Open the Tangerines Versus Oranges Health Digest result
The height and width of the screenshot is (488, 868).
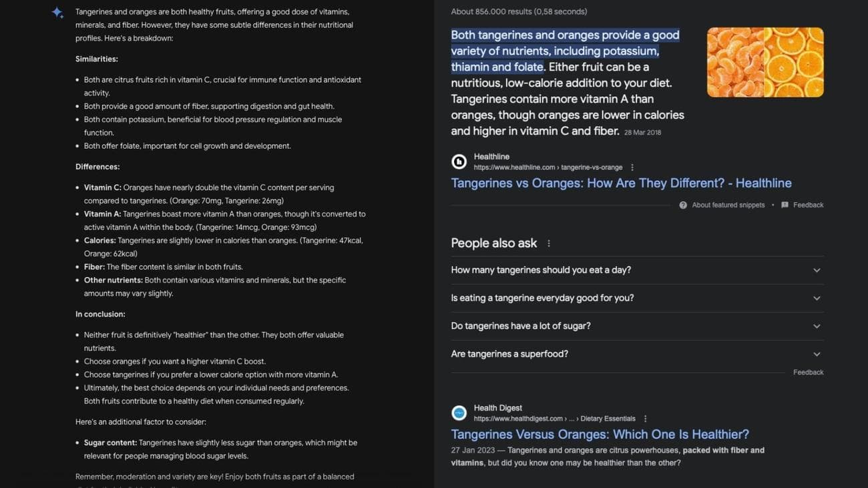[600, 434]
